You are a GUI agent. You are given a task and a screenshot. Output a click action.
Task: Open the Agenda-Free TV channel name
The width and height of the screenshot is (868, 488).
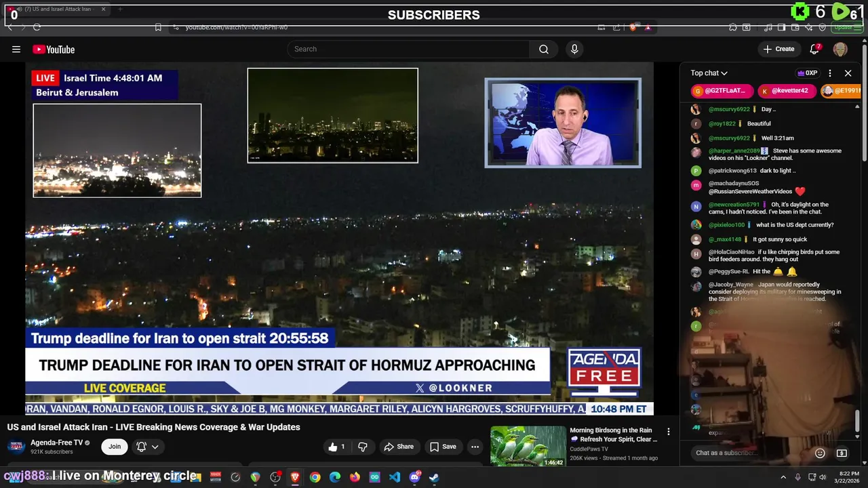click(x=56, y=443)
